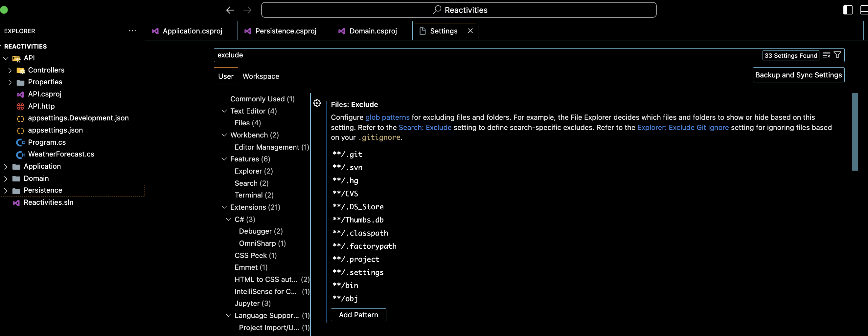Clear the settings search input icon
868x336 pixels.
tap(826, 55)
